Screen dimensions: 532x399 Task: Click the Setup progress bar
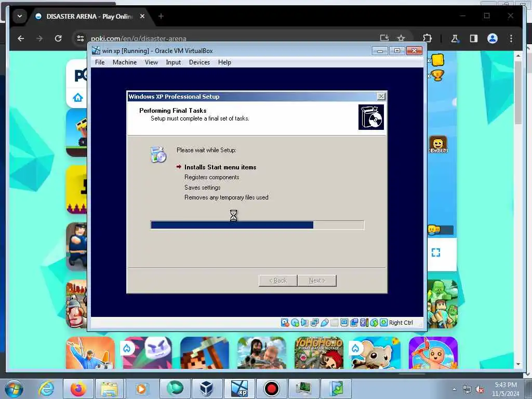pos(258,225)
